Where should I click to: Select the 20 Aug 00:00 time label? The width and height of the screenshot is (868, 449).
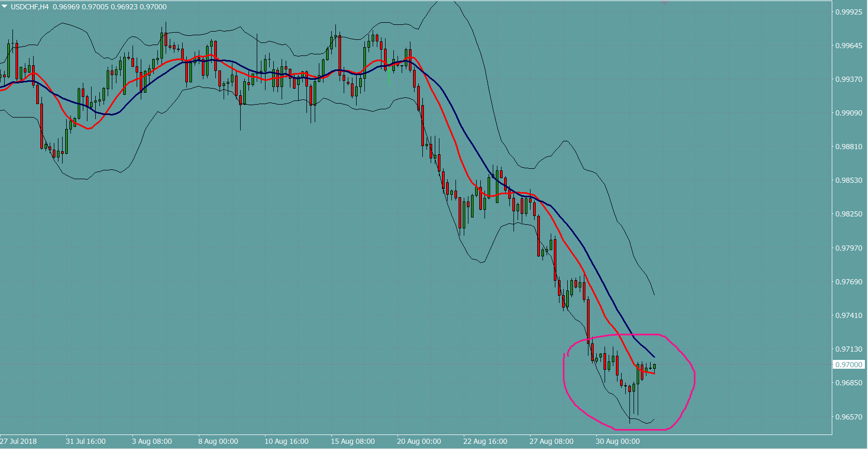coord(419,441)
